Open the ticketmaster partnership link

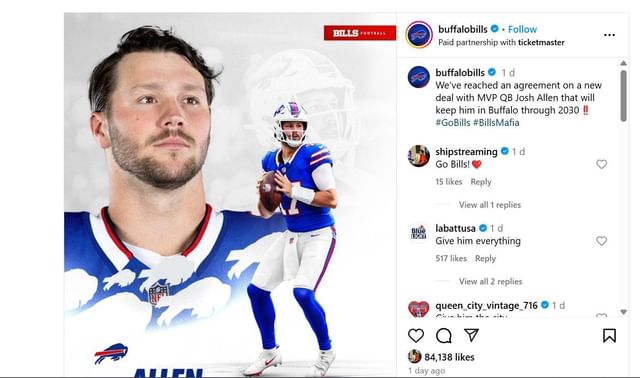(541, 42)
